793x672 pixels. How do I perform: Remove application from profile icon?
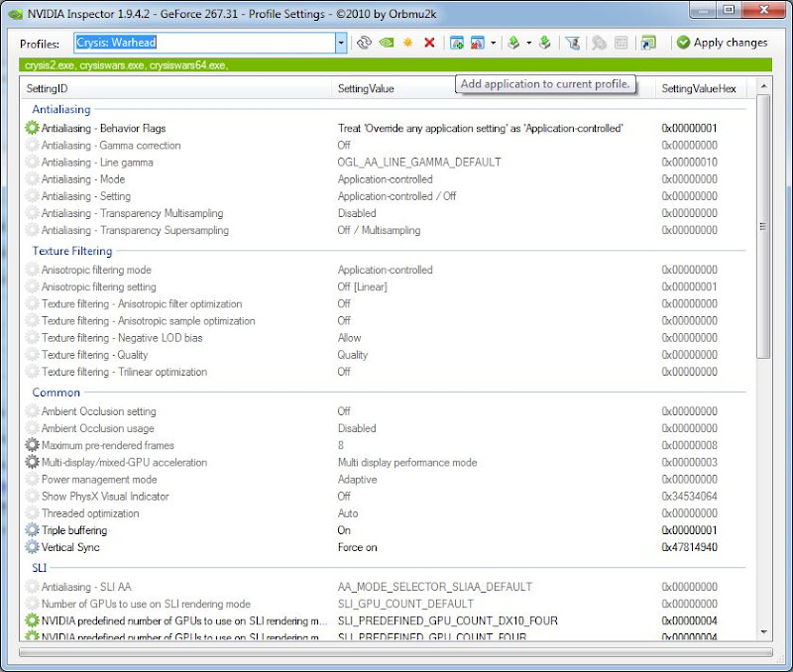(x=477, y=43)
